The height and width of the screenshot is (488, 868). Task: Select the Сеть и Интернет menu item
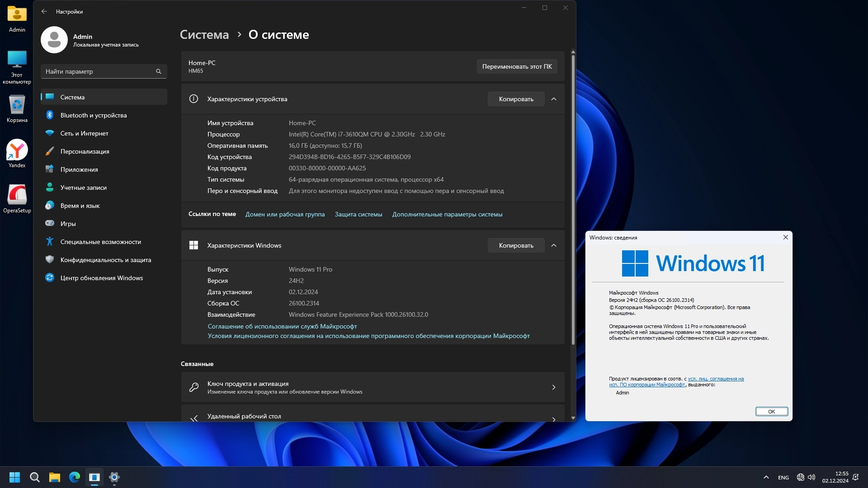pyautogui.click(x=84, y=133)
